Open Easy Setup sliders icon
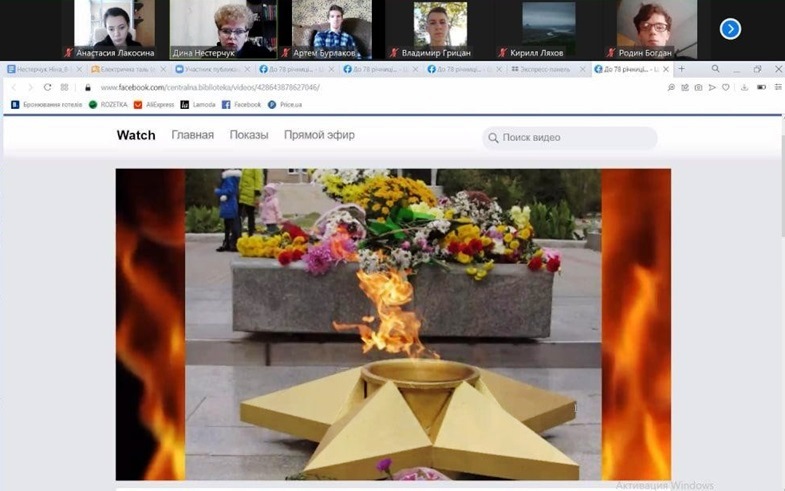This screenshot has height=491, width=785. click(x=777, y=87)
